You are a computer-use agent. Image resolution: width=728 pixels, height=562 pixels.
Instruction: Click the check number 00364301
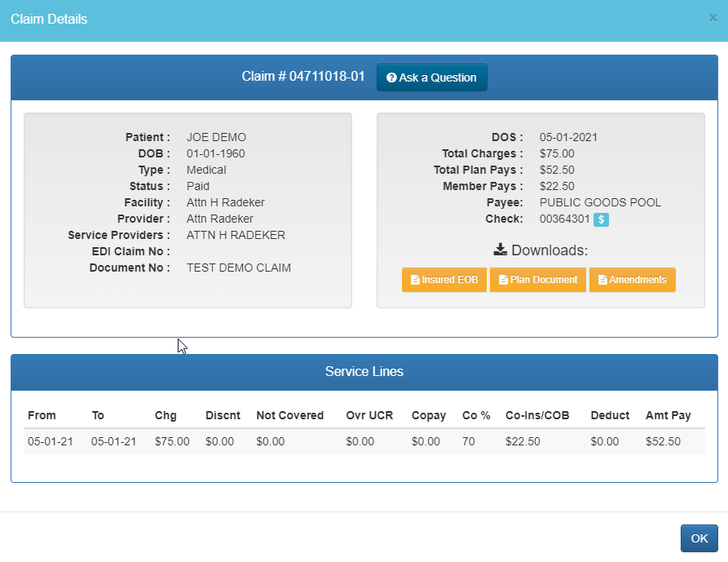pyautogui.click(x=565, y=219)
